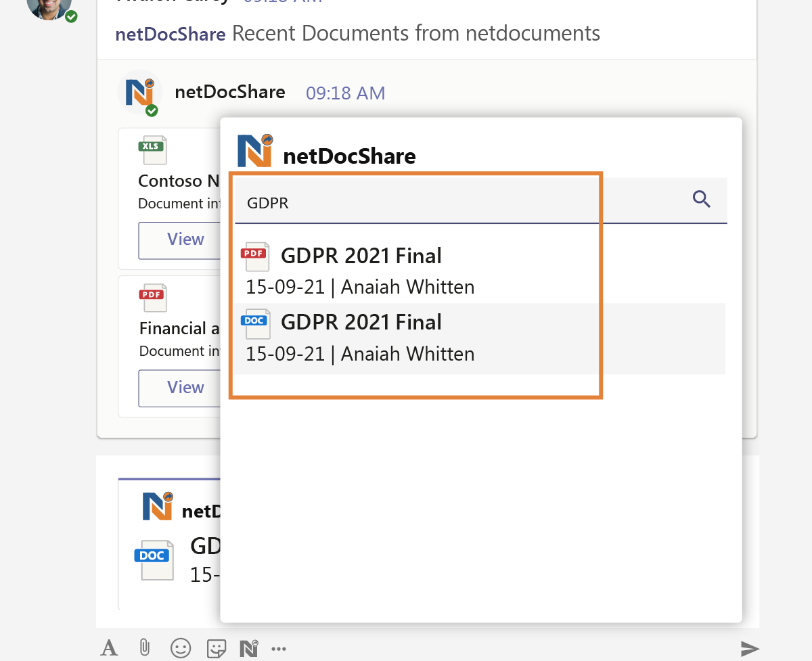
Task: Click the GDPR search input field
Action: (x=481, y=201)
